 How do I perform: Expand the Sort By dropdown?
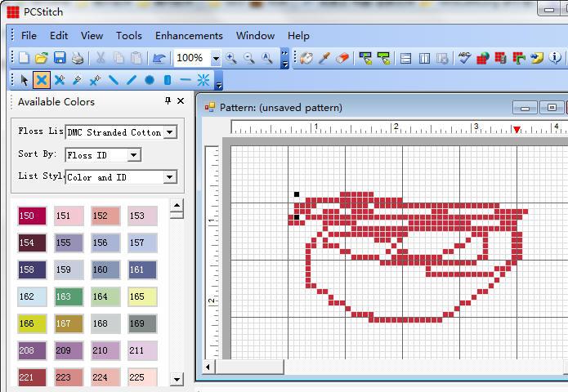(134, 155)
